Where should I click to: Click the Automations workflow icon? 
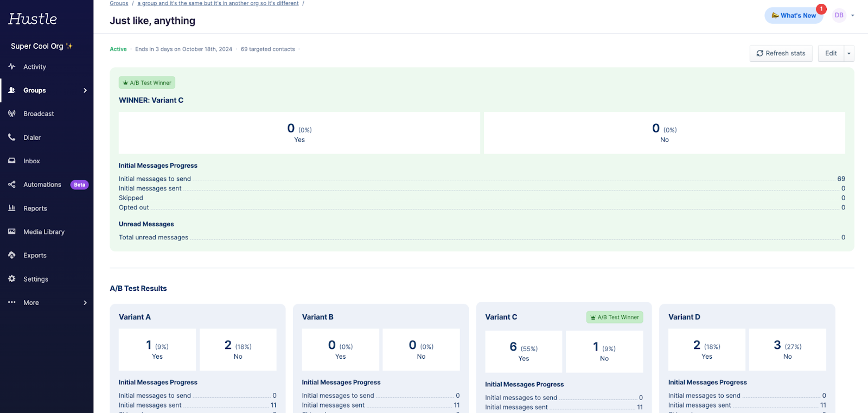[12, 185]
